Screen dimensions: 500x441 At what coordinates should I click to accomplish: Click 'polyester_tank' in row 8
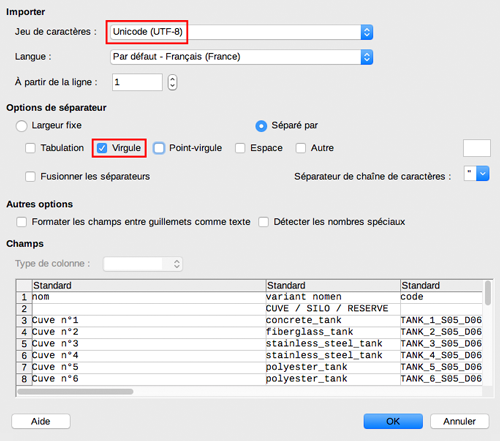(333, 379)
